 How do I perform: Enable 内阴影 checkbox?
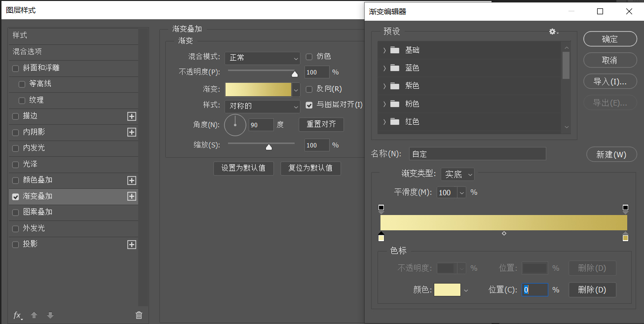[x=16, y=133]
